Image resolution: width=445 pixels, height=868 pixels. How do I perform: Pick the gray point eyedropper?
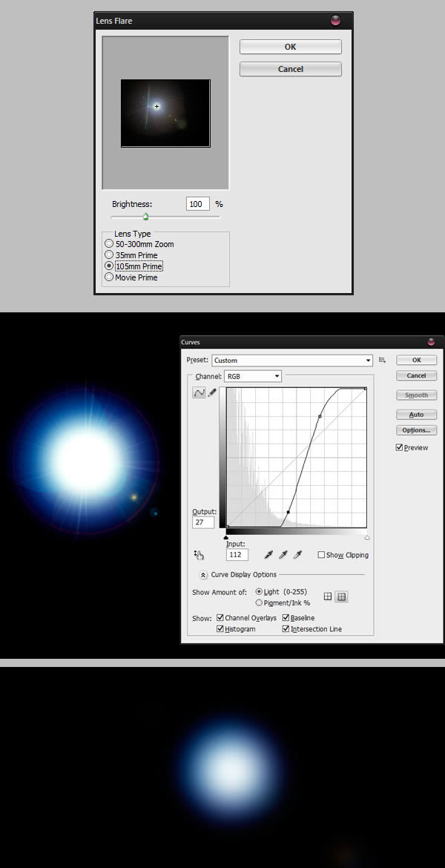pyautogui.click(x=283, y=555)
